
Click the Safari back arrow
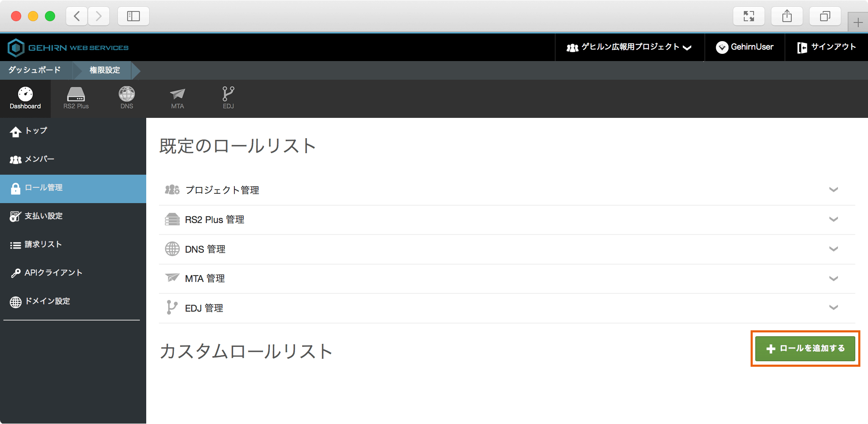(77, 17)
